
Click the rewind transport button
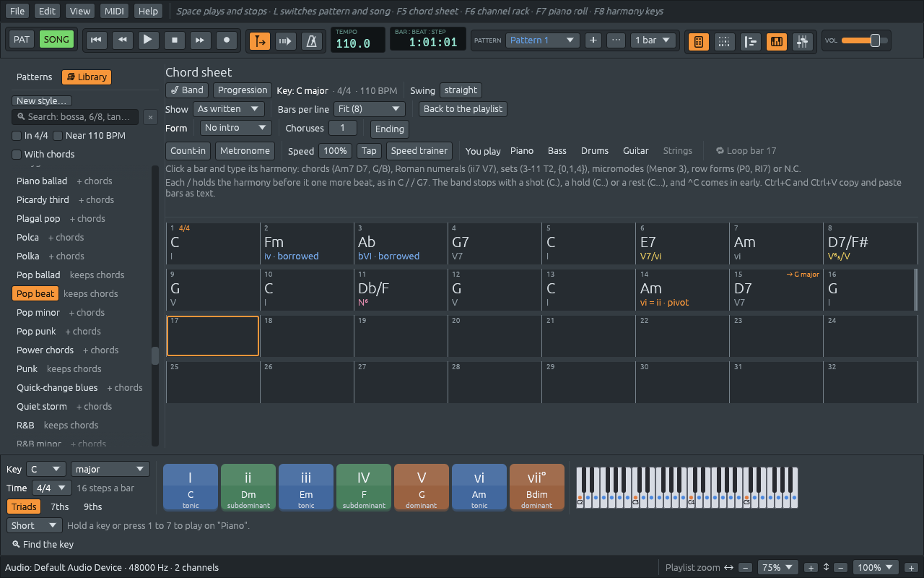click(x=122, y=40)
